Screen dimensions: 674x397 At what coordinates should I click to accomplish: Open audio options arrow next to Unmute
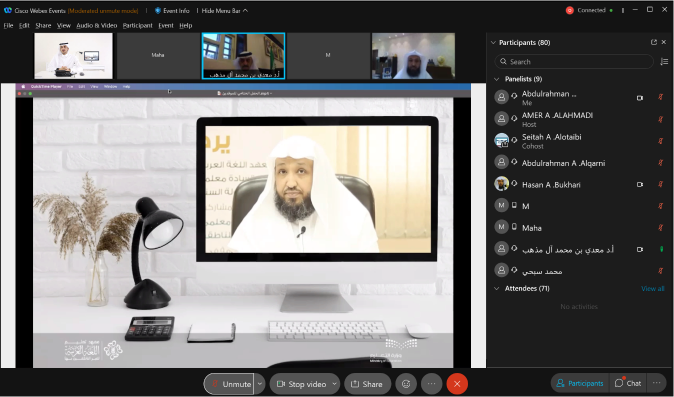coord(260,384)
